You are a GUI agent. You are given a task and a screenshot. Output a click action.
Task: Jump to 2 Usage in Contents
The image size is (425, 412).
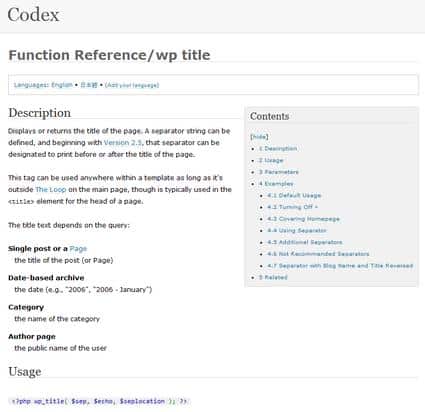click(x=271, y=160)
